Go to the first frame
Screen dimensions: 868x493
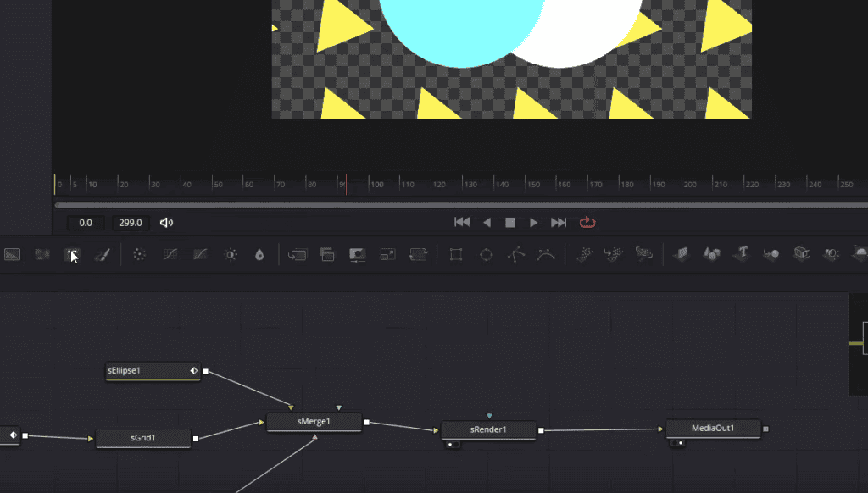[462, 223]
